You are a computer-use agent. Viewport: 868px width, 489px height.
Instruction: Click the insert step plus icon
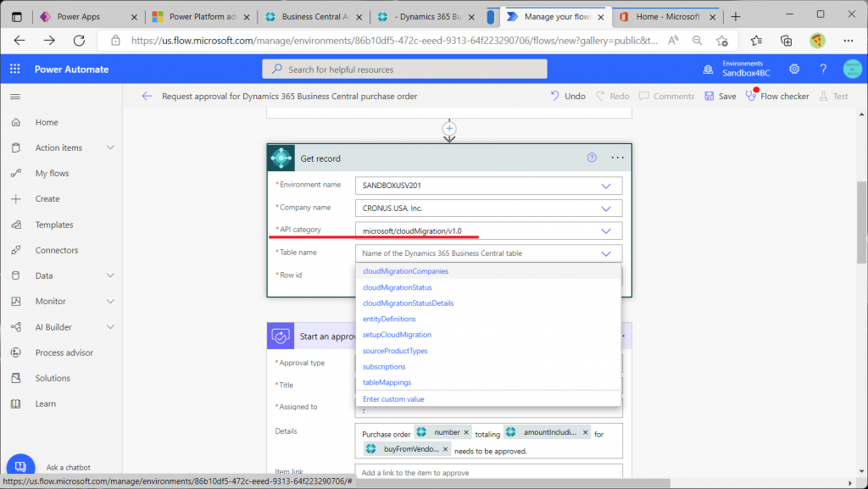[449, 128]
